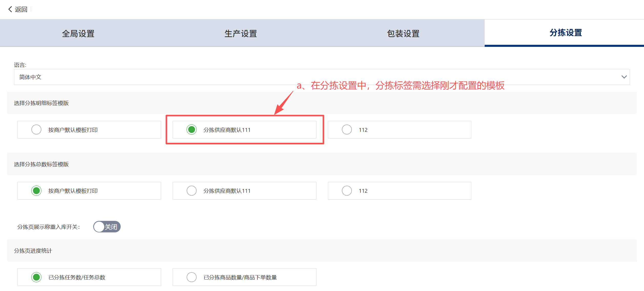
Task: Switch to 包装设置 tab
Action: (x=403, y=34)
